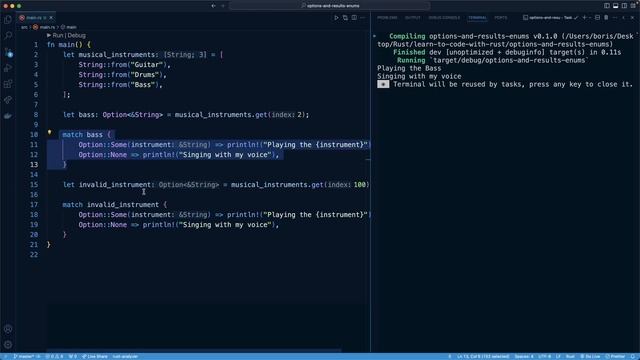Switch to the Terminal panel tab
This screenshot has height=360, width=640.
pyautogui.click(x=477, y=18)
